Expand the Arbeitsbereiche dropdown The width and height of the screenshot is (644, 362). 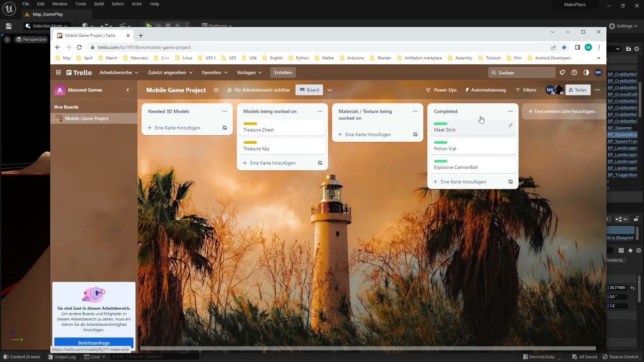[119, 72]
